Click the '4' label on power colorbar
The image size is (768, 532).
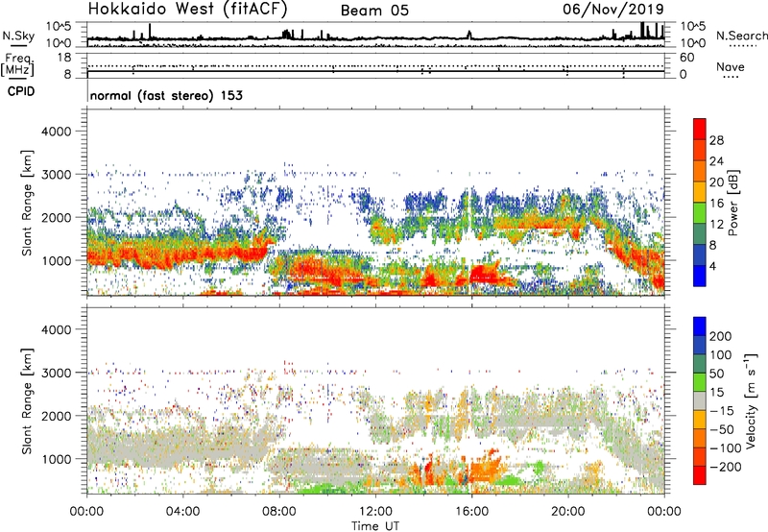(x=712, y=266)
